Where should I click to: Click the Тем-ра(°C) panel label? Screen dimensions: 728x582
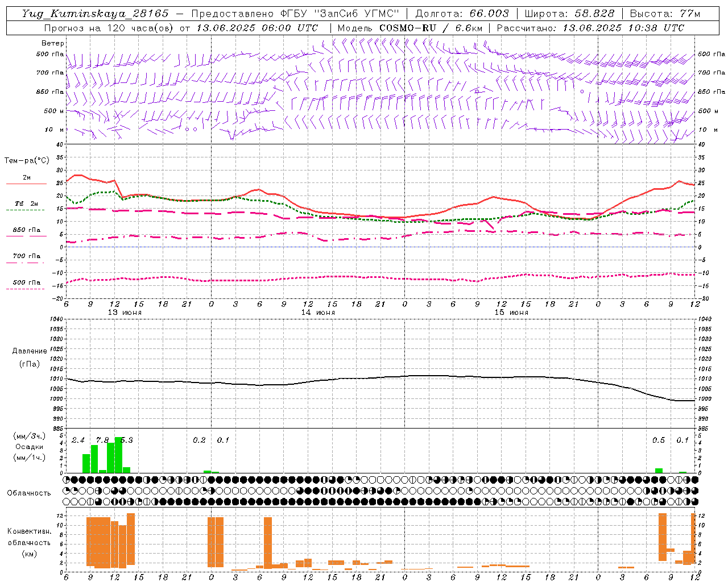point(27,161)
